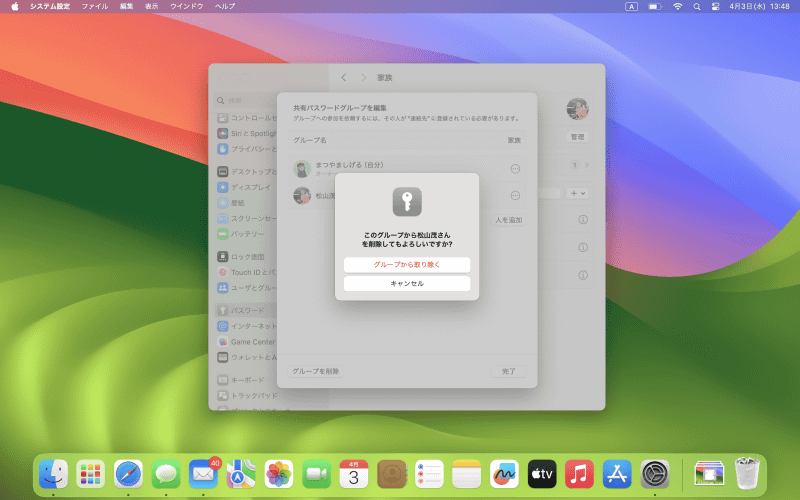800x500 pixels.
Task: Click 完了 button in the edit sheet
Action: (508, 371)
